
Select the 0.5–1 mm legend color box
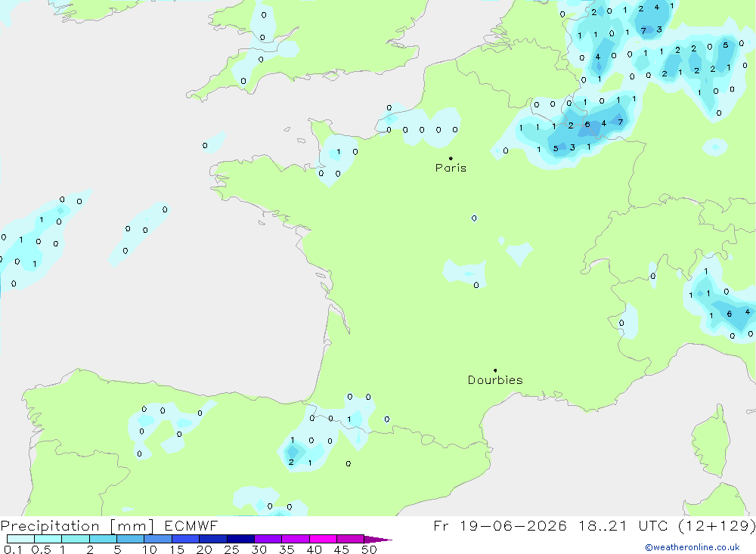(x=48, y=539)
